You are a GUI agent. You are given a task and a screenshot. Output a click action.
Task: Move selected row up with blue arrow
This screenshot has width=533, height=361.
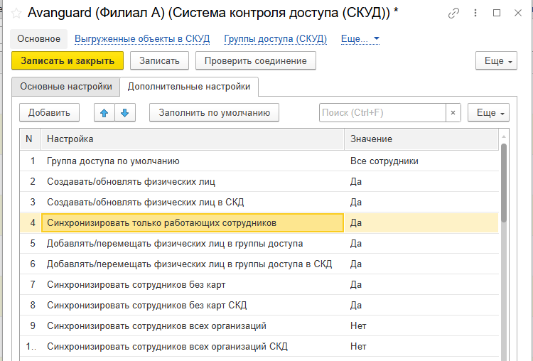pos(104,113)
